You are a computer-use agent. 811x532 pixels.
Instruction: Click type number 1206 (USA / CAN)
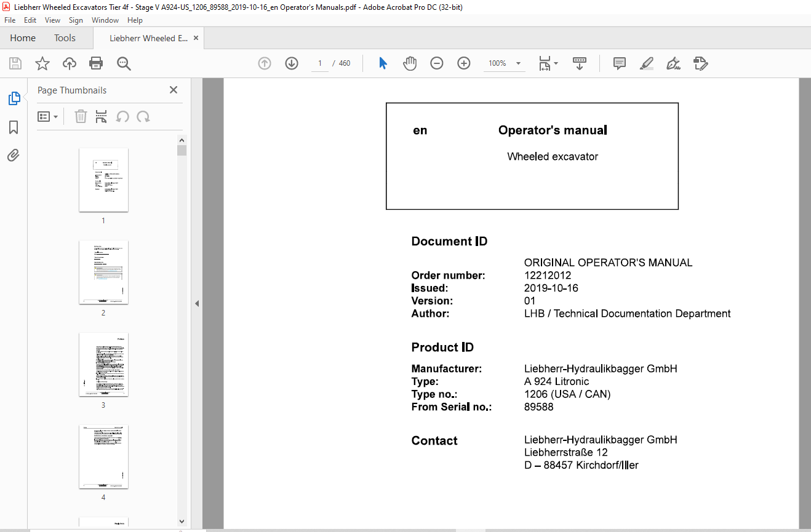point(567,394)
